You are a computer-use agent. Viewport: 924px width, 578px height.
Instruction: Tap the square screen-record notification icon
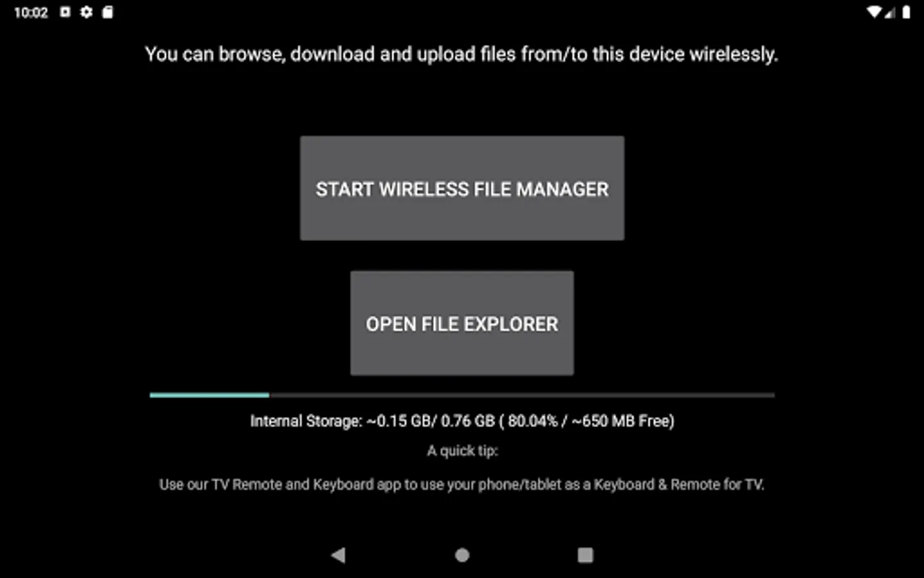pos(65,12)
